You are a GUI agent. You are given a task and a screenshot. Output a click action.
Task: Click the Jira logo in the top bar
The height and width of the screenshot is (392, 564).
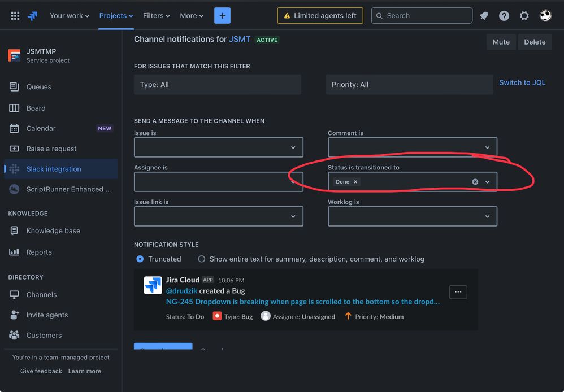[32, 16]
